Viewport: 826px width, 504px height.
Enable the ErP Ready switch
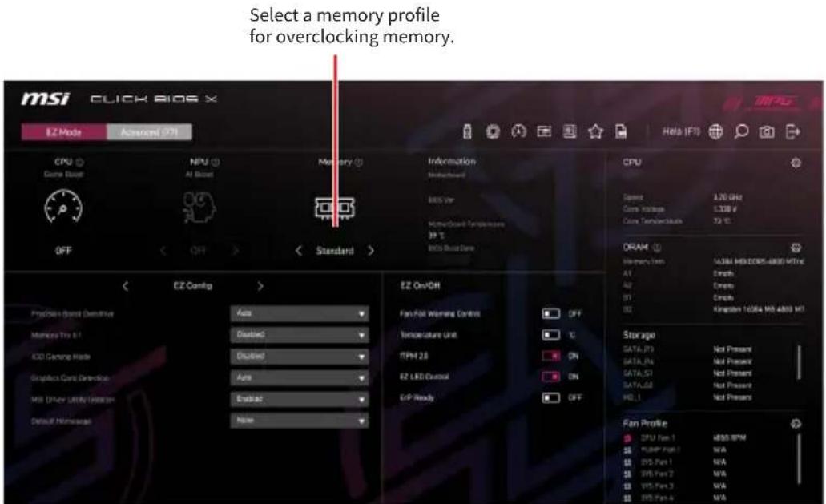tap(551, 397)
